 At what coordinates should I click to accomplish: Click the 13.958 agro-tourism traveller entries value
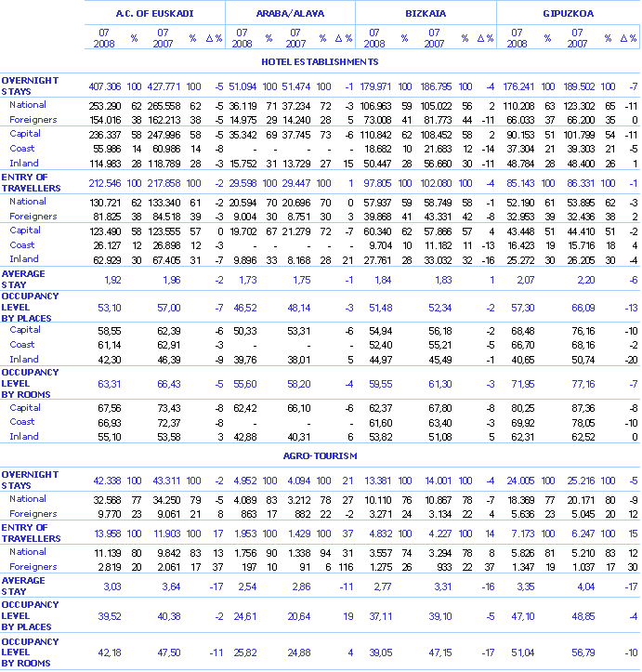(x=107, y=533)
